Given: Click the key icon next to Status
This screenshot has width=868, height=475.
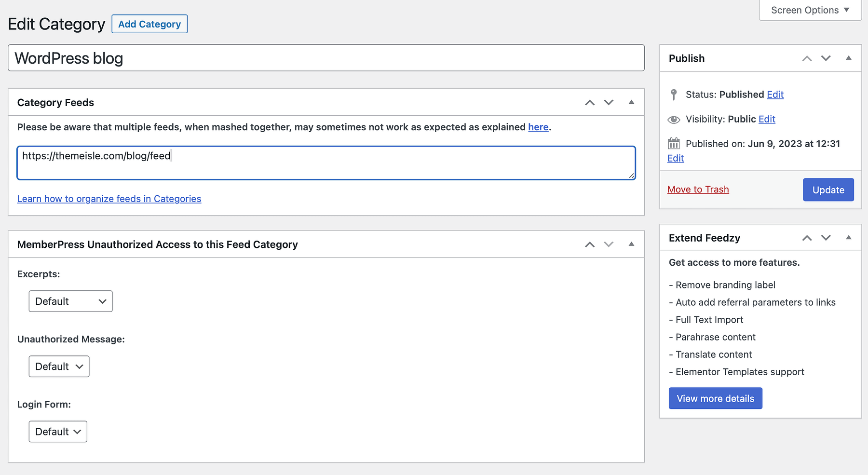Looking at the screenshot, I should click(x=674, y=94).
